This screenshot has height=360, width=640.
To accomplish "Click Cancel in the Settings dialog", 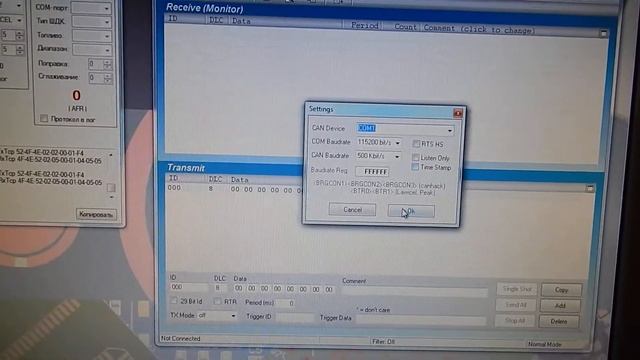I will [x=352, y=210].
